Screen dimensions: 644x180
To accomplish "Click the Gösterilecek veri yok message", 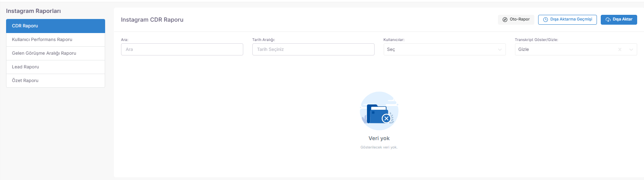I will 379,147.
